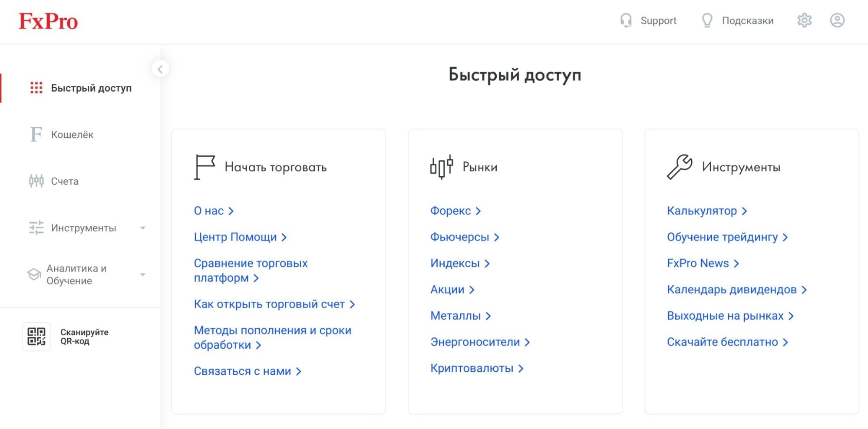Open Сравнение торговых платформ link
This screenshot has height=429, width=868.
[x=251, y=271]
